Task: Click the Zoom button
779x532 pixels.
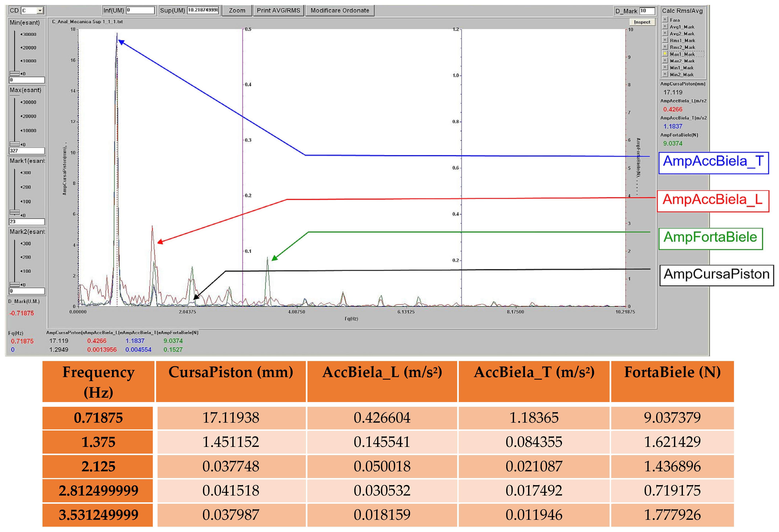Action: (237, 10)
